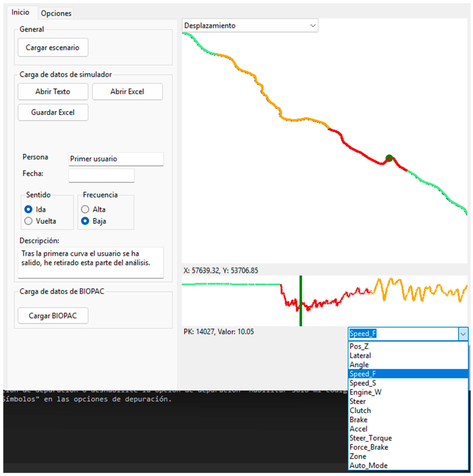473x476 pixels.
Task: Open the Desplazamiento dropdown
Action: tap(250, 26)
